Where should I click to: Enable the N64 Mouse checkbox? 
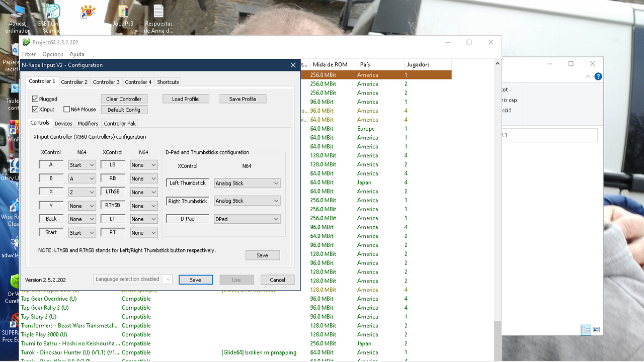[66, 109]
